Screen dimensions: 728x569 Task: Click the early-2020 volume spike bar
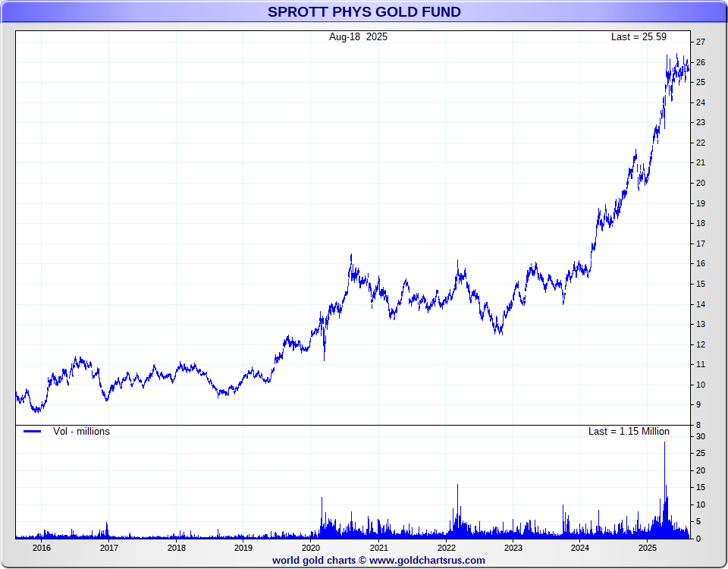pyautogui.click(x=322, y=518)
